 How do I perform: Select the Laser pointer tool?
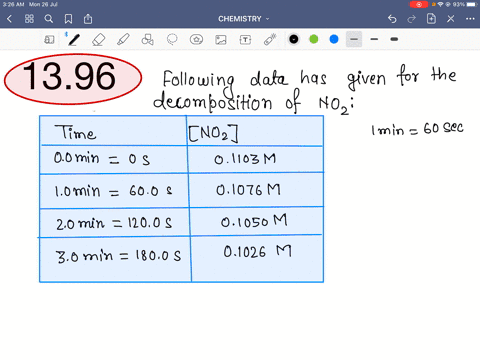(x=270, y=40)
